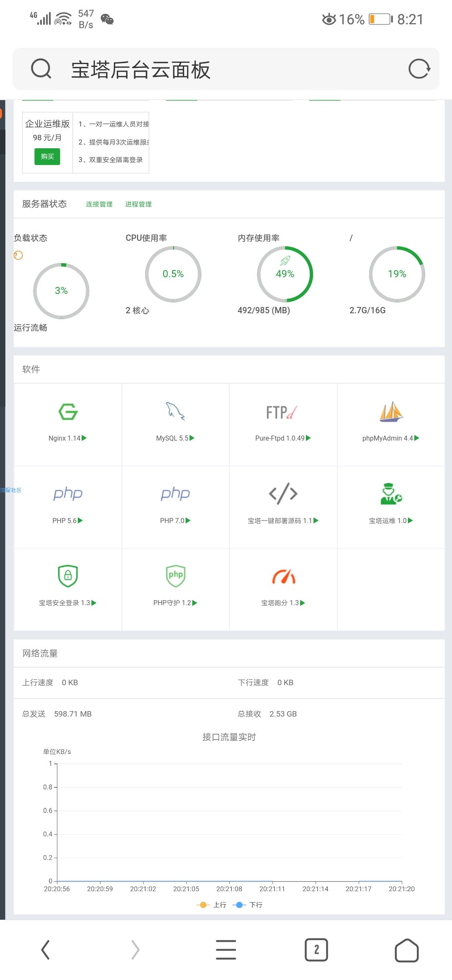Expand the 宝塔安全登录 1.3 arrow
The image size is (452, 980).
pos(94,603)
